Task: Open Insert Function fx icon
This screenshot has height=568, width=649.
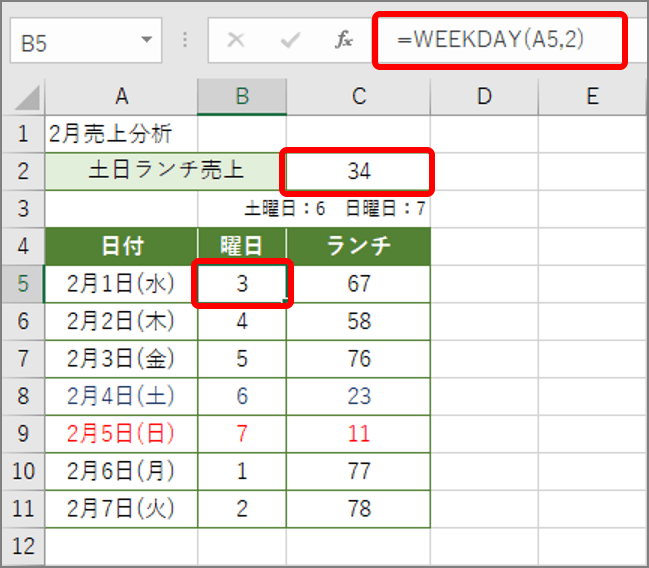Action: [x=344, y=40]
